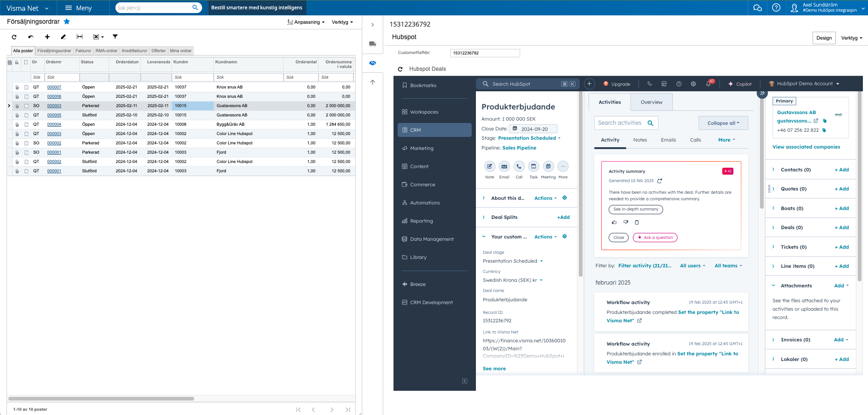Expand the Deal Splits section

coord(484,217)
